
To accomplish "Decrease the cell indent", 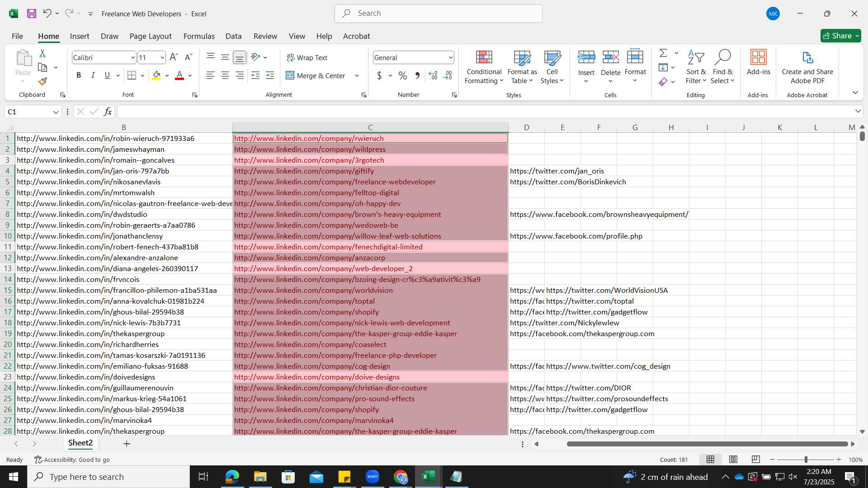I will [255, 75].
